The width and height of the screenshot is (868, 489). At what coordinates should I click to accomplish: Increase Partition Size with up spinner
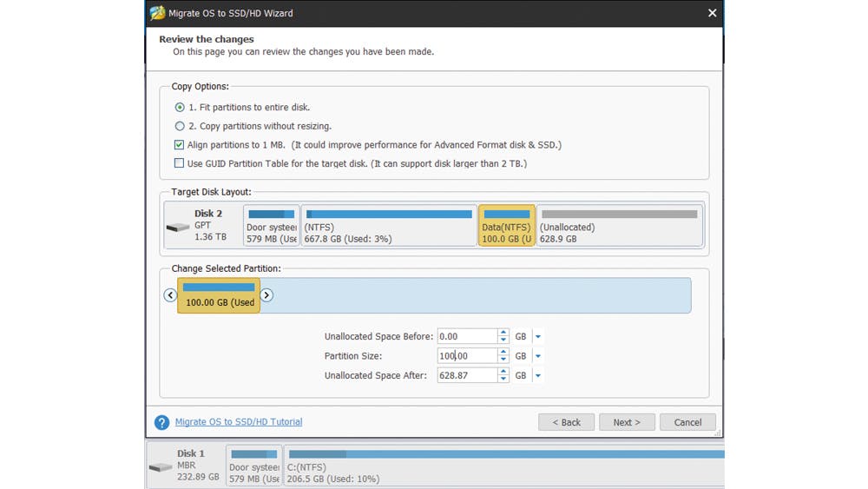[x=503, y=353]
